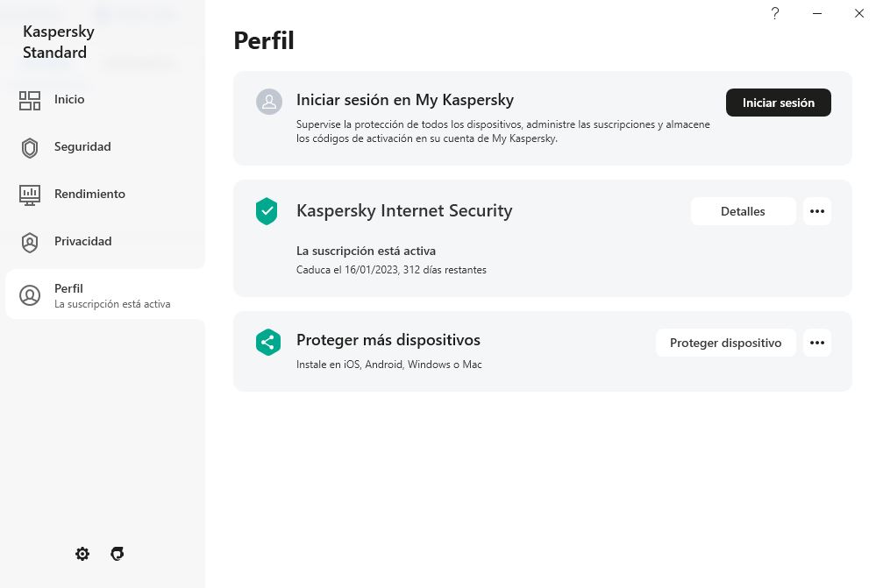Open the Rendimiento section

pyautogui.click(x=89, y=195)
